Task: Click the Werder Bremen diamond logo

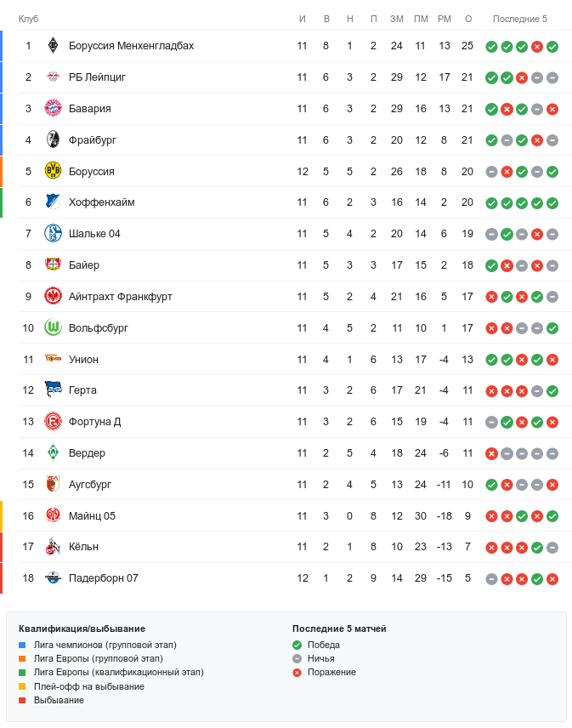Action: [53, 453]
